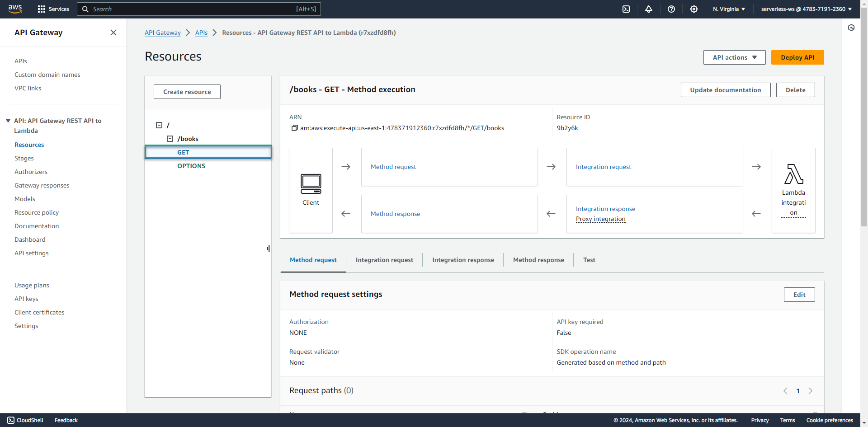Open Documentation in the sidebar
868x427 pixels.
pyautogui.click(x=37, y=226)
